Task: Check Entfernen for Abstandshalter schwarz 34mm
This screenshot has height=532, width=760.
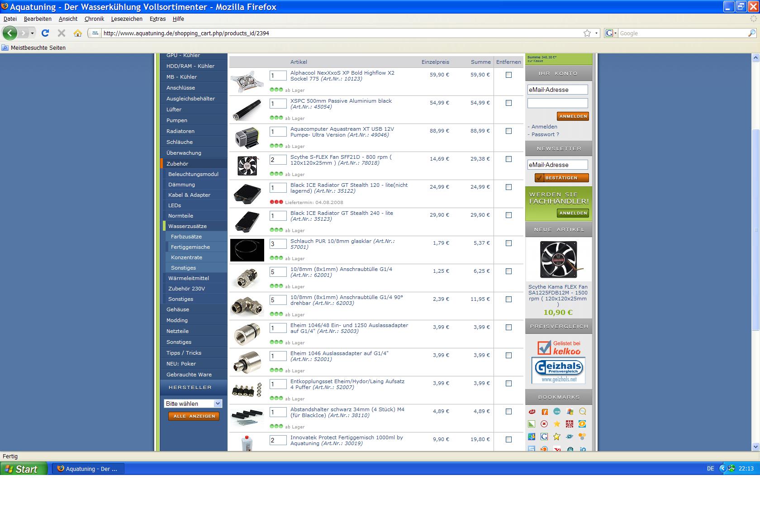Action: point(508,412)
